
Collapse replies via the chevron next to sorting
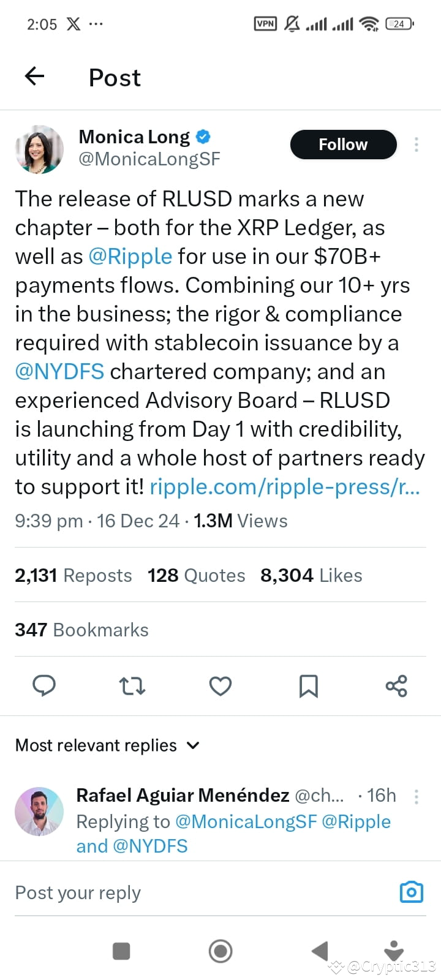(x=192, y=745)
